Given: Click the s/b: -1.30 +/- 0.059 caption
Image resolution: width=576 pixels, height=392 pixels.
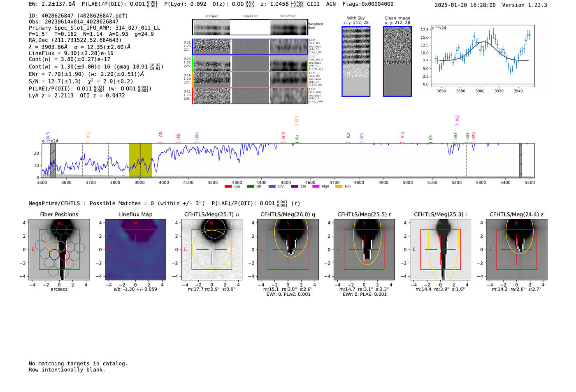Looking at the screenshot, I should point(135,289).
